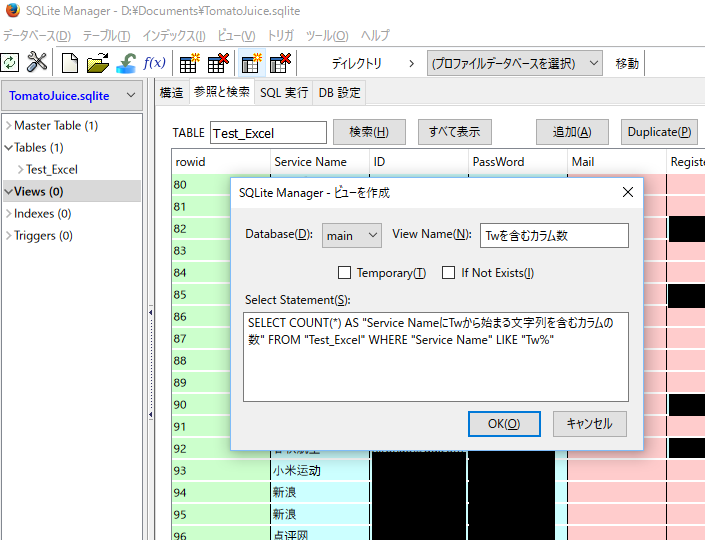Click the キャンセル button
Screen dimensions: 705x540
589,423
